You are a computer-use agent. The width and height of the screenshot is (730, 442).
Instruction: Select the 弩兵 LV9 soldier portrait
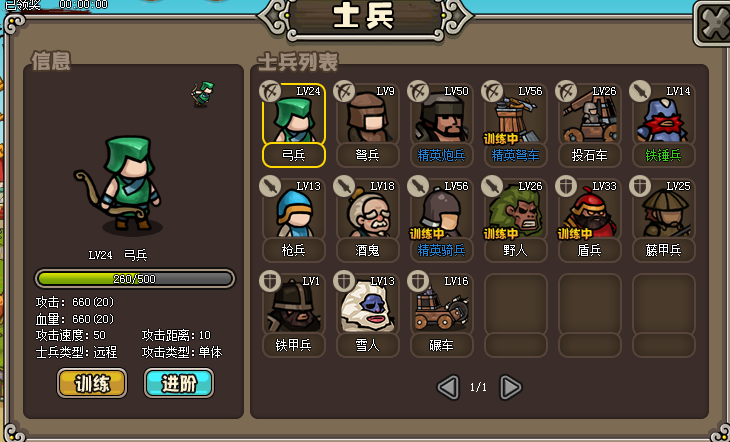(367, 115)
